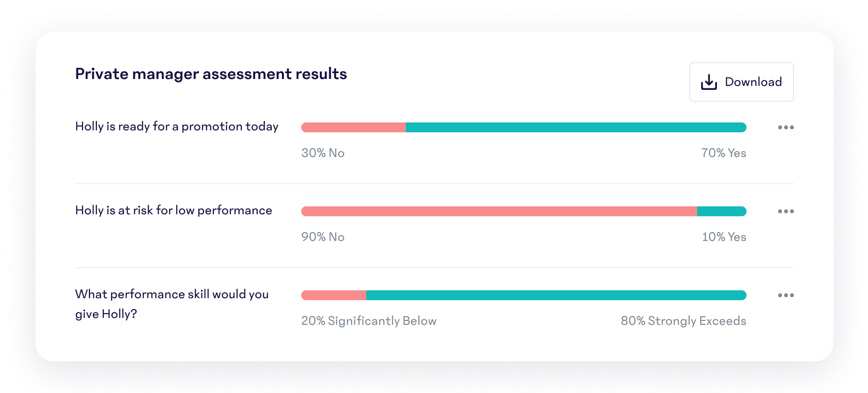
Task: Click the 20% Significantly Below label
Action: pos(369,320)
